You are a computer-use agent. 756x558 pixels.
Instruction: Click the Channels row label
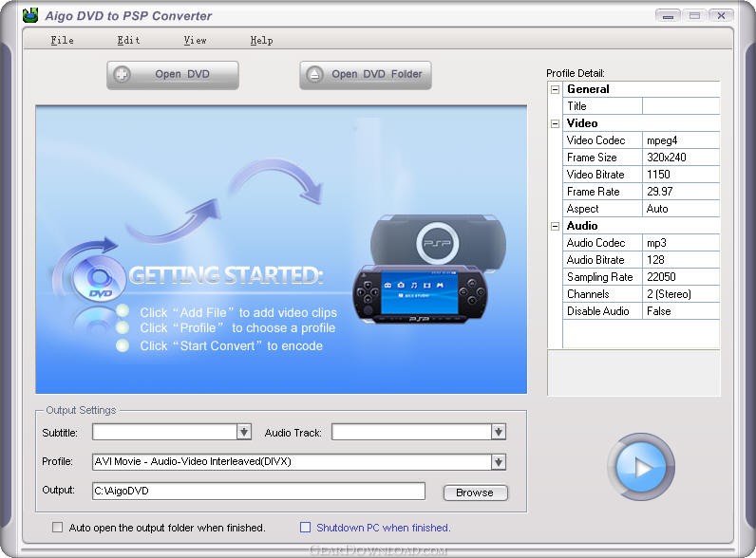602,294
